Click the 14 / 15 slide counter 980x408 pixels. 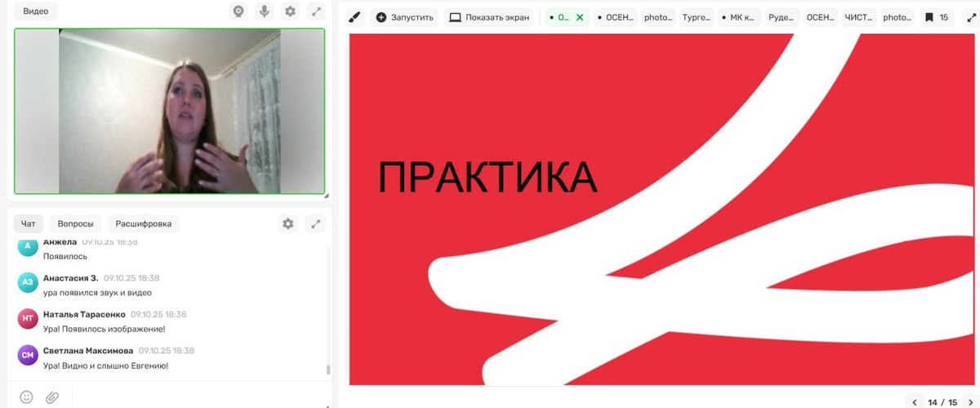pos(942,402)
